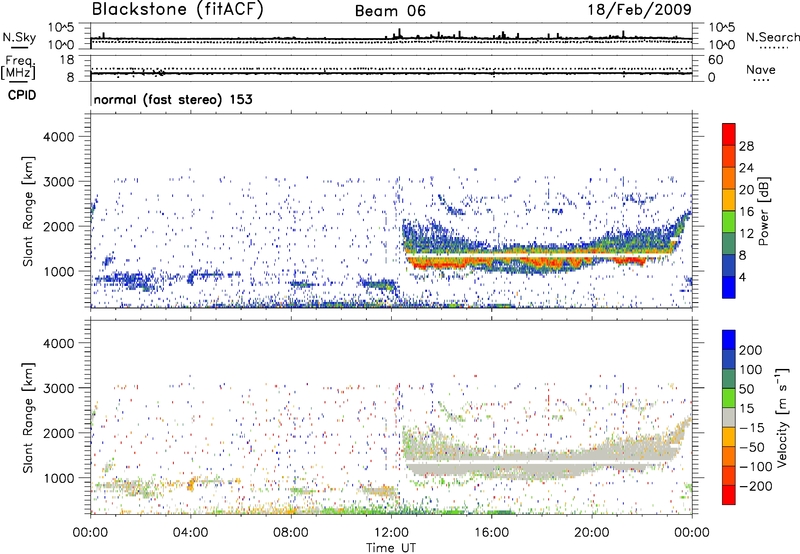The height and width of the screenshot is (554, 800).
Task: Select the yellow 16–20 dB Power colorbar segment
Action: [x=729, y=199]
